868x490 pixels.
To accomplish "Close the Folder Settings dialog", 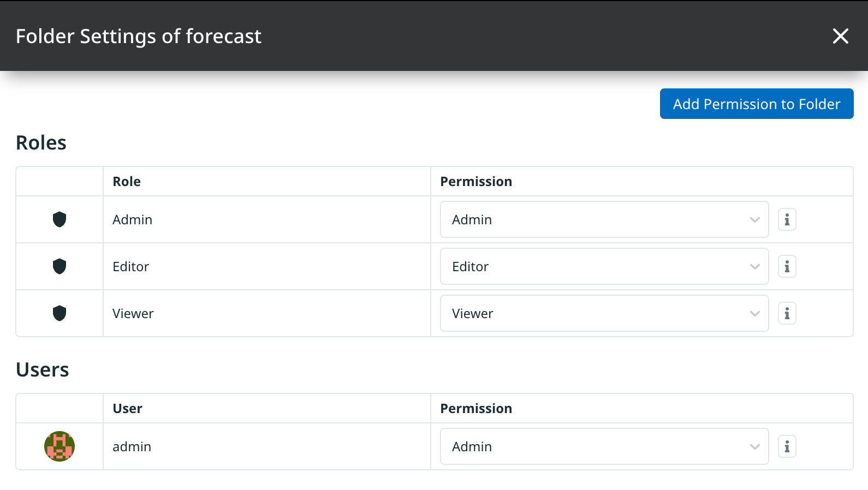I will tap(841, 36).
